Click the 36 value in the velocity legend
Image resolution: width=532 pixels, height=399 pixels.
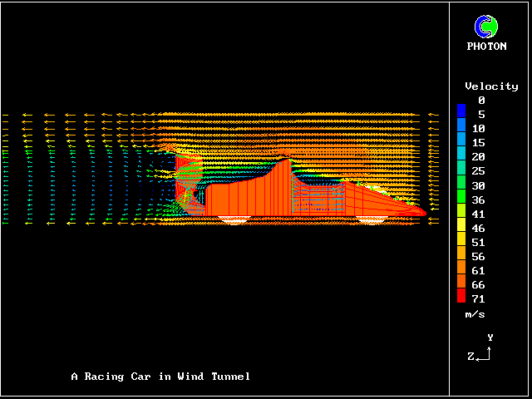pos(478,199)
